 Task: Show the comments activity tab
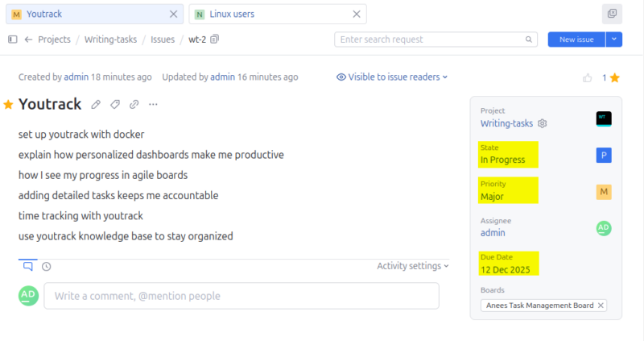coord(28,266)
